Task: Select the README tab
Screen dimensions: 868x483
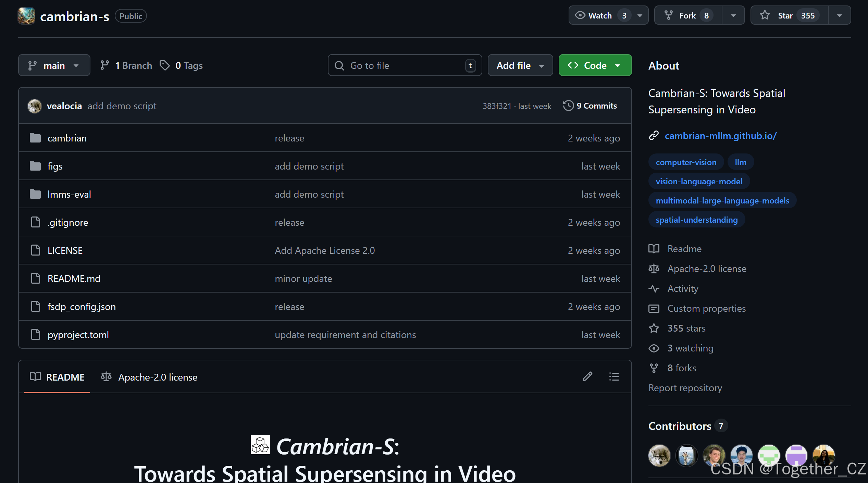Action: pos(57,377)
